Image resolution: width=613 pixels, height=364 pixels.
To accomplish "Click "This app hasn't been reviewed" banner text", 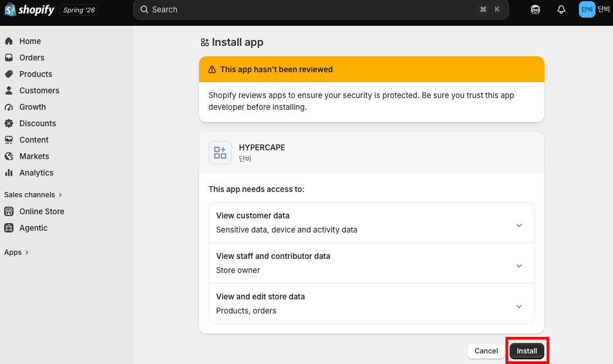I will [277, 69].
